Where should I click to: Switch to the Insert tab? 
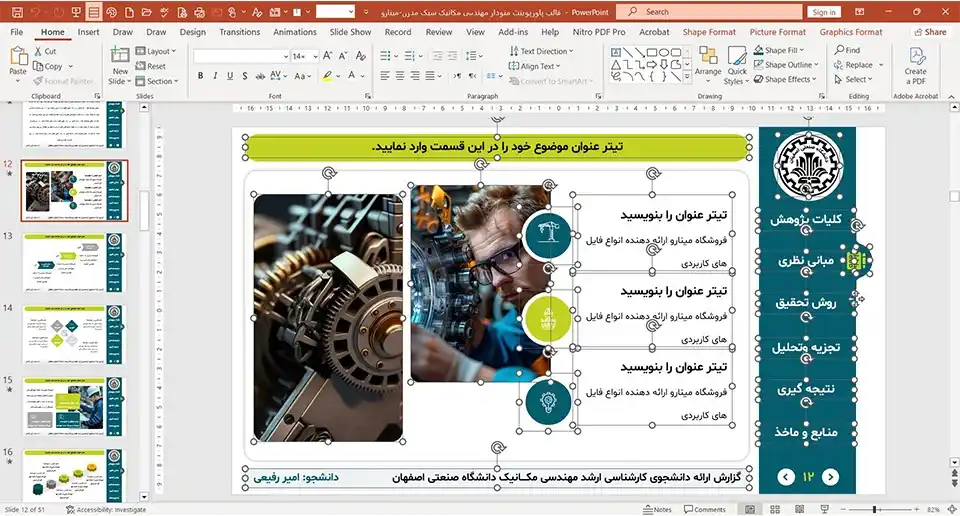[88, 32]
